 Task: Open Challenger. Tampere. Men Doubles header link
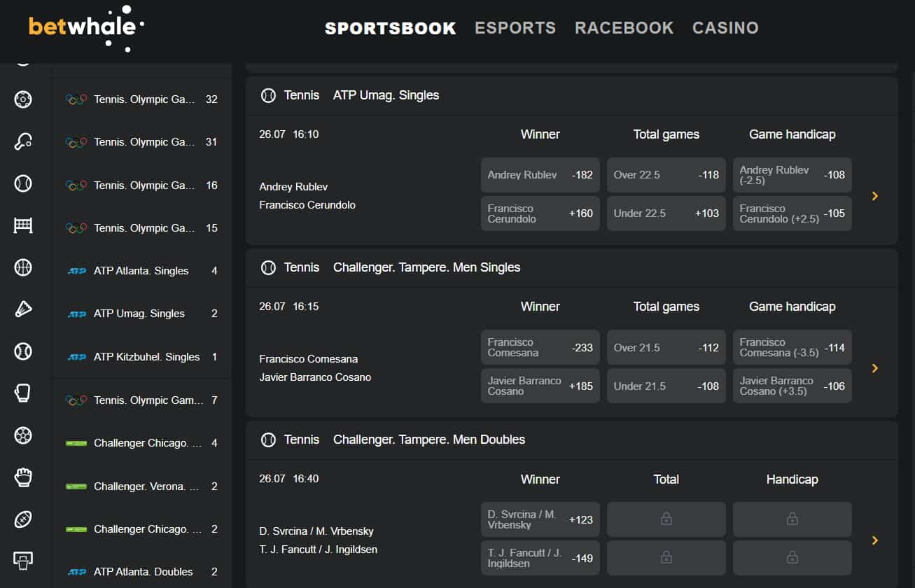point(429,440)
